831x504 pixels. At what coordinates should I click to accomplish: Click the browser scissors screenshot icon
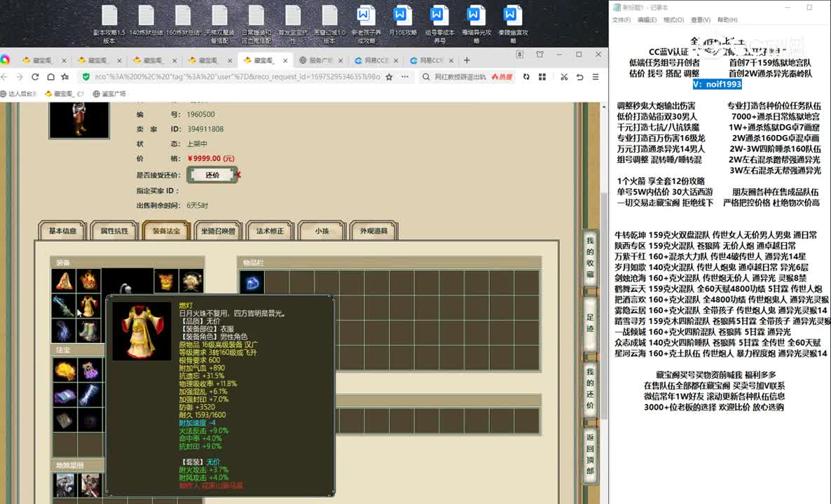click(x=564, y=77)
